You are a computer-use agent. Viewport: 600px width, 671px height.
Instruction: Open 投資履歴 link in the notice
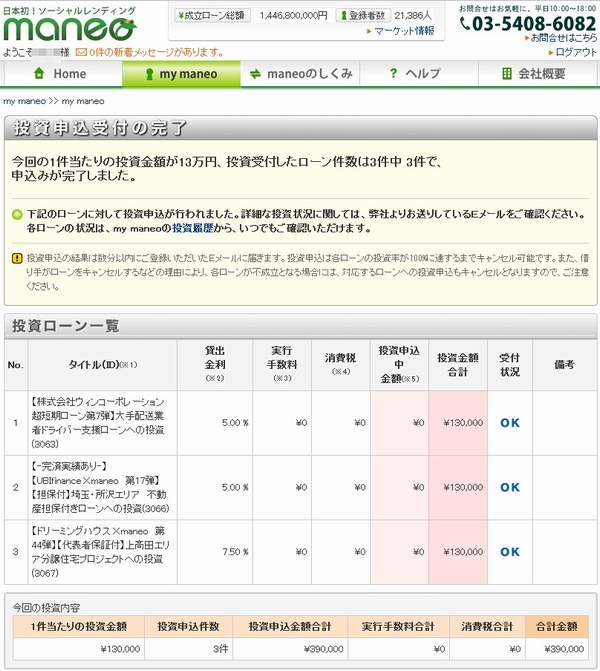point(193,228)
